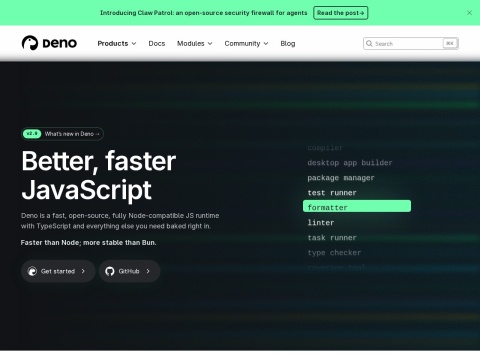Click the Deno dinosaur logo icon
The height and width of the screenshot is (360, 480).
30,43
